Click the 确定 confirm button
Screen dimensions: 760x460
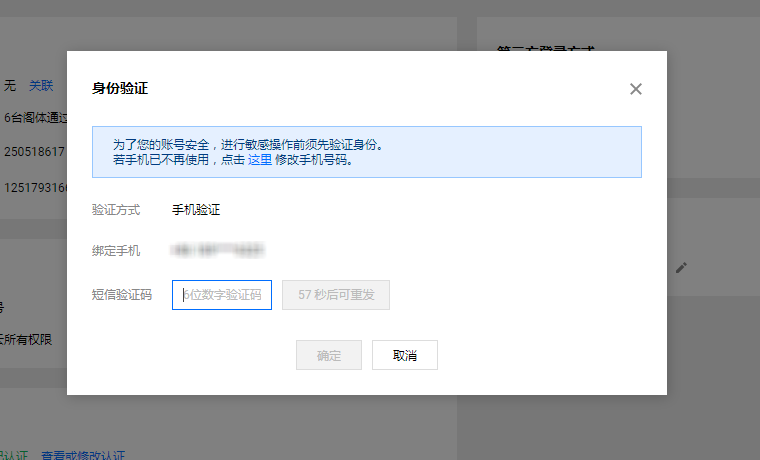(329, 355)
